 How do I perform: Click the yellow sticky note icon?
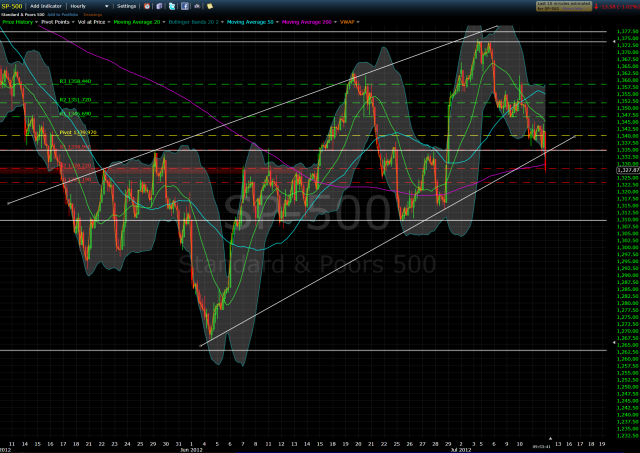point(210,6)
